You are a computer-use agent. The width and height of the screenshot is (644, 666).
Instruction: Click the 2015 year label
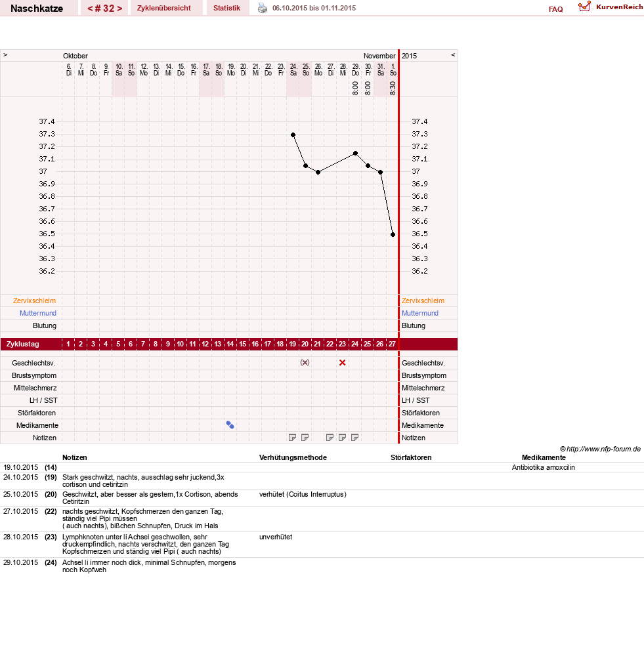click(x=410, y=56)
